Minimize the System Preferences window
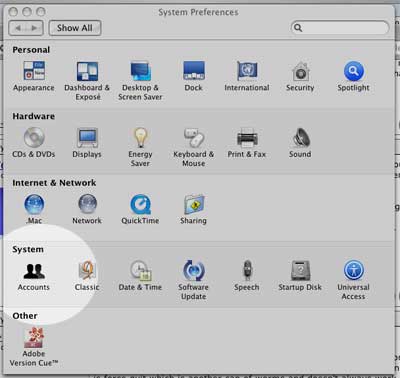The width and height of the screenshot is (400, 378). tap(27, 12)
